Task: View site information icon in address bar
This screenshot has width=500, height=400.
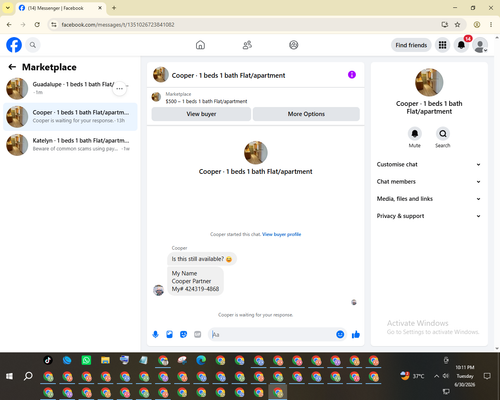Action: coord(54,25)
